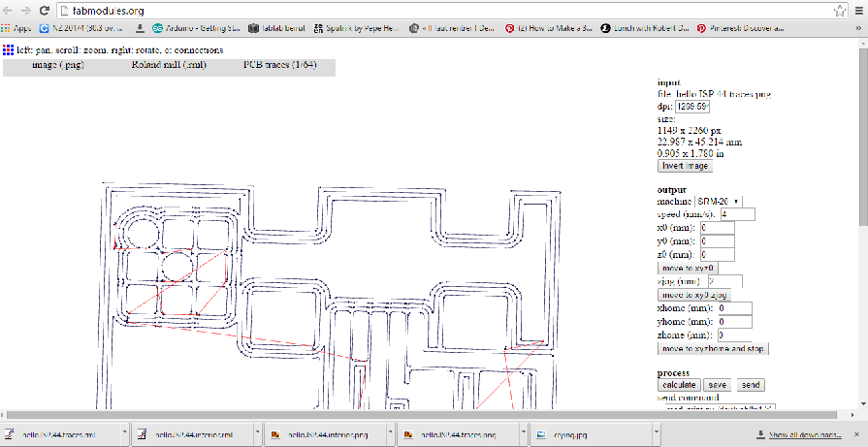Open downloaded hello.ISP.44.traces.png file

[460, 434]
